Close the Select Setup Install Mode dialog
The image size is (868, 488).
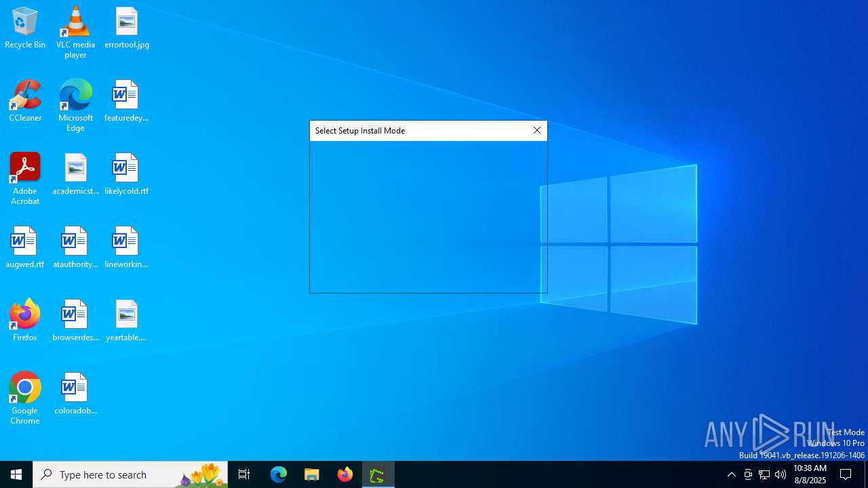(536, 131)
